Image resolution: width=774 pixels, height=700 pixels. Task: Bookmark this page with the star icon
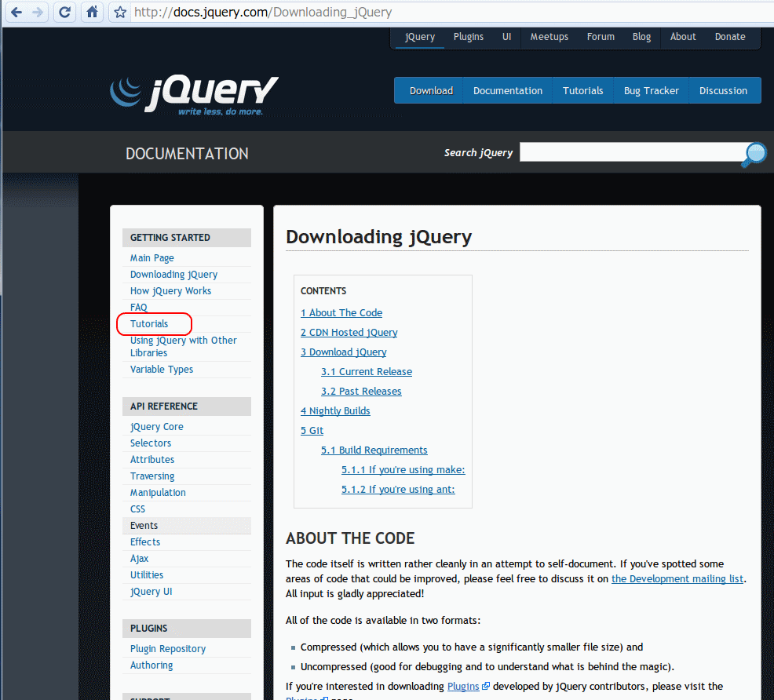(x=120, y=12)
